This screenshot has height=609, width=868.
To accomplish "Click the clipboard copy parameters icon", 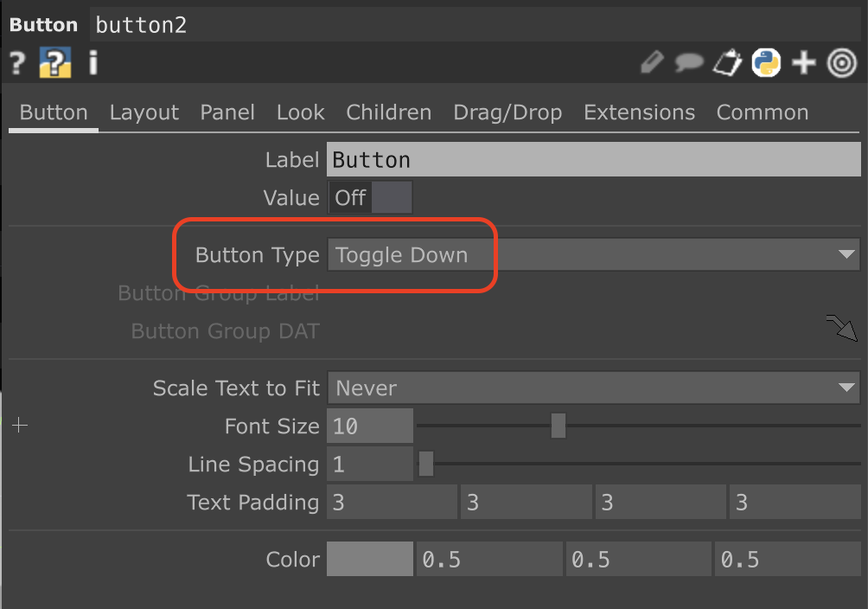I will point(727,62).
